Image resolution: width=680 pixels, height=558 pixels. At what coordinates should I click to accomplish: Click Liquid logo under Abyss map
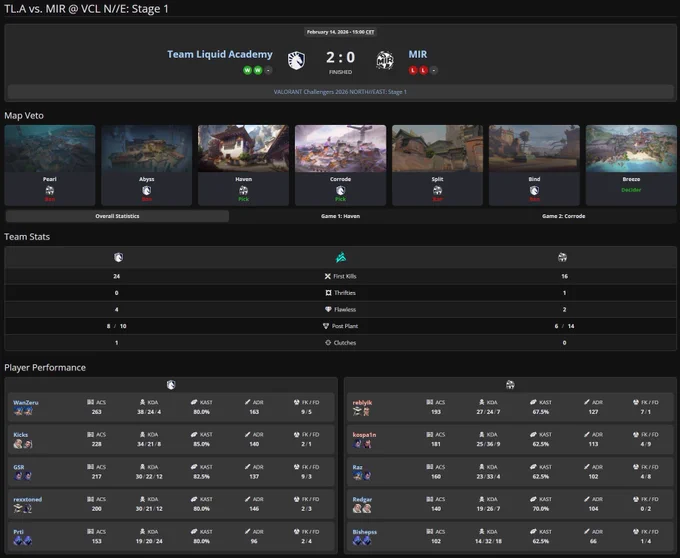coord(147,190)
